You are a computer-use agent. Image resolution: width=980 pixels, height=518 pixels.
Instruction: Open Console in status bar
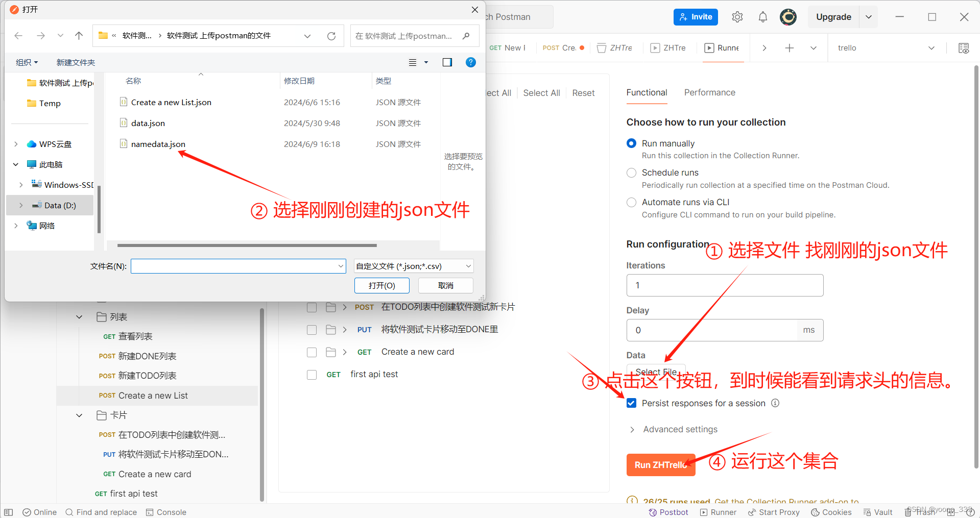pos(166,512)
